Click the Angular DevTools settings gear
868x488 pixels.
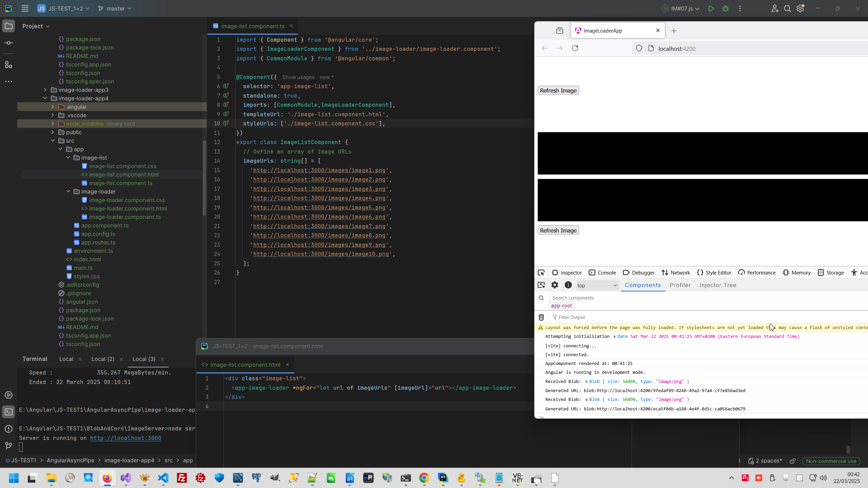555,285
